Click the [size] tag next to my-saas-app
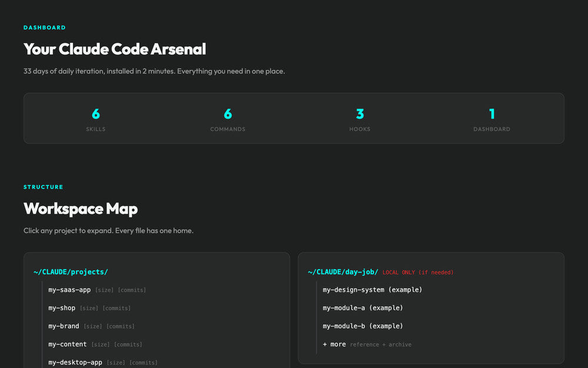The height and width of the screenshot is (368, 588). coord(104,290)
